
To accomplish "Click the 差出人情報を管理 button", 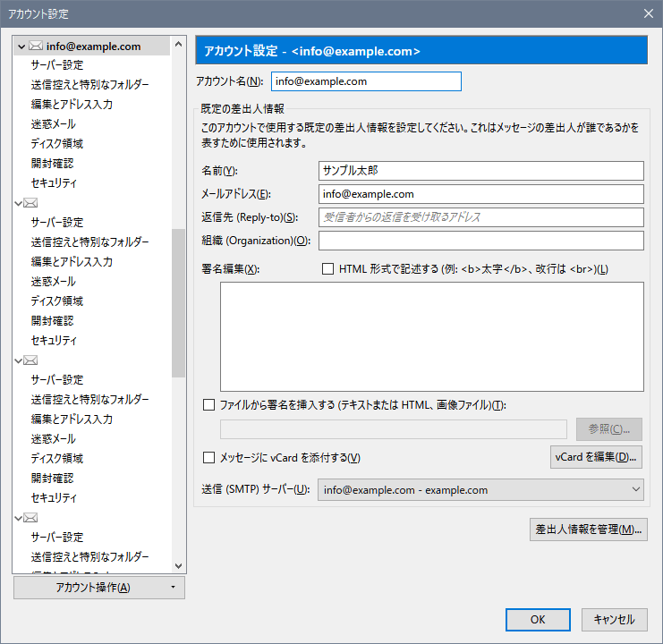I will pos(588,529).
